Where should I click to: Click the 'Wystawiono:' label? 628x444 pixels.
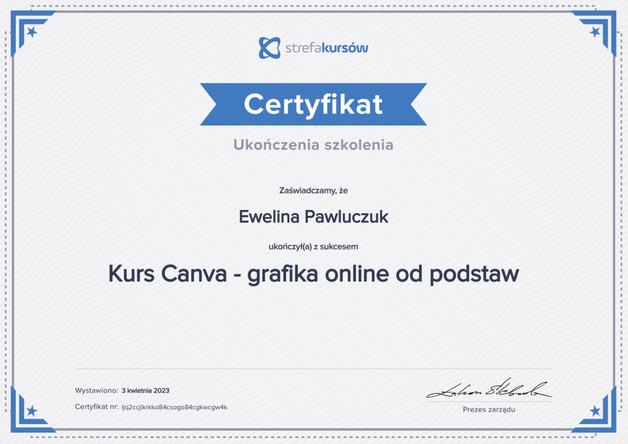pyautogui.click(x=96, y=390)
